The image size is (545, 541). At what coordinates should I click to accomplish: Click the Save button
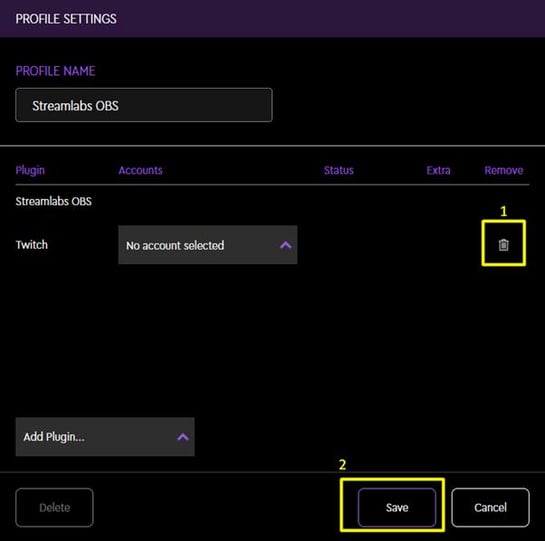(x=397, y=507)
